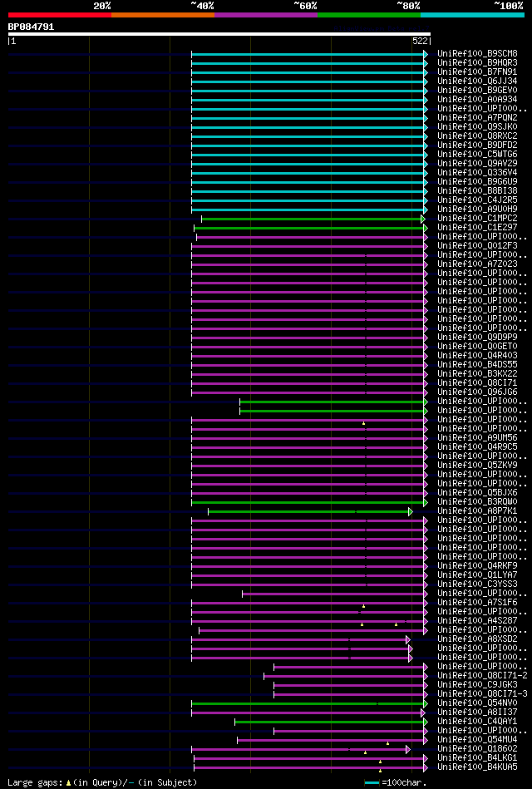Select the UniRef100_Q5ZKV9 label
The width and height of the screenshot is (532, 789).
pos(477,466)
